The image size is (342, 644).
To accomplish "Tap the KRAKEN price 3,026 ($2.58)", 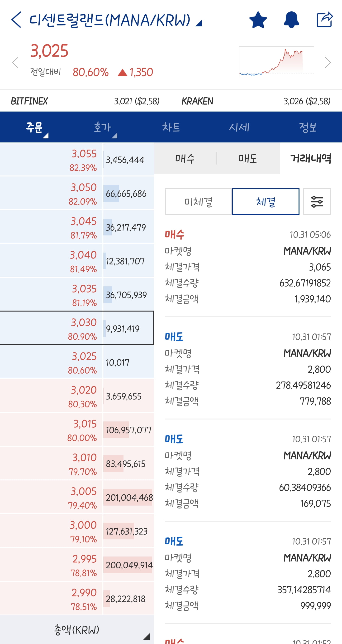I will click(x=307, y=101).
